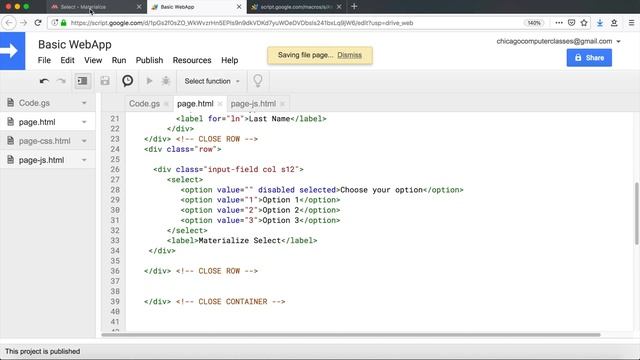Viewport: 640px width, 360px height.
Task: Select page.html in the file sidebar
Action: tap(37, 122)
